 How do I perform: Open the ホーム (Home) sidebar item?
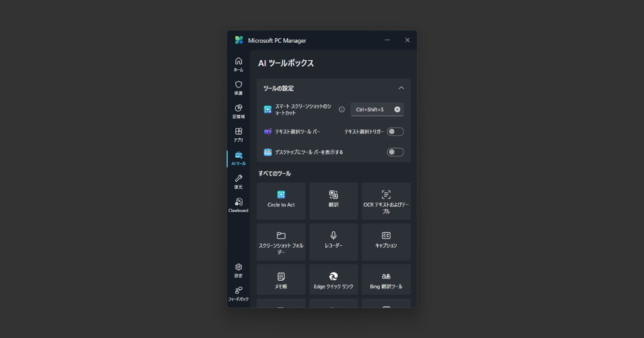click(238, 65)
